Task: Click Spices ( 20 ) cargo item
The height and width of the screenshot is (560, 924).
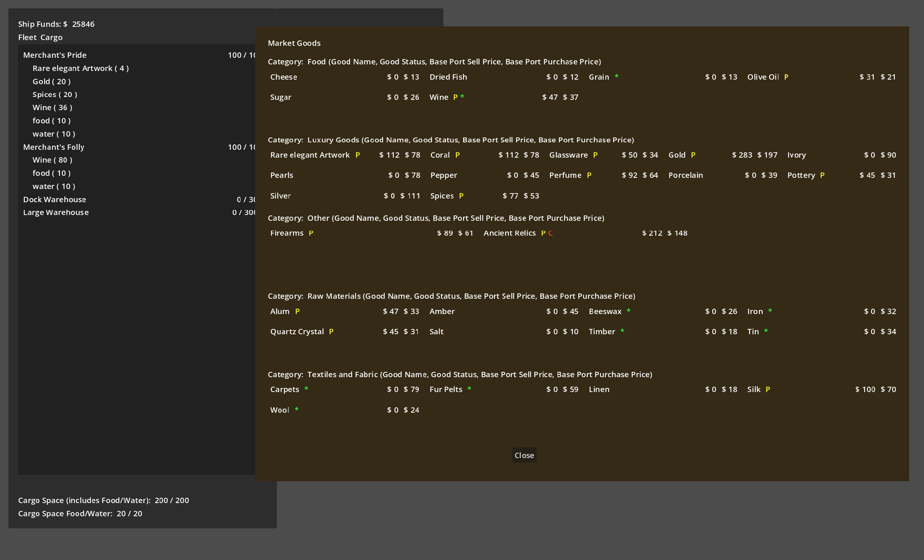Action: click(x=55, y=95)
